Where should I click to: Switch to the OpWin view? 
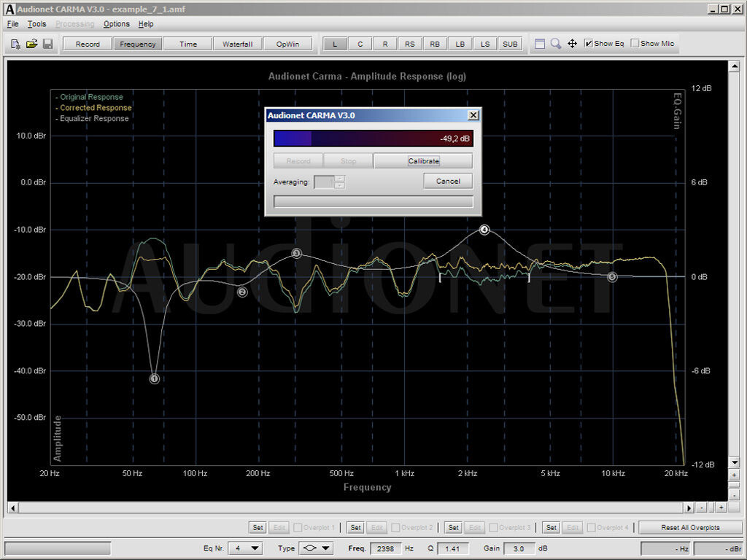click(x=287, y=44)
